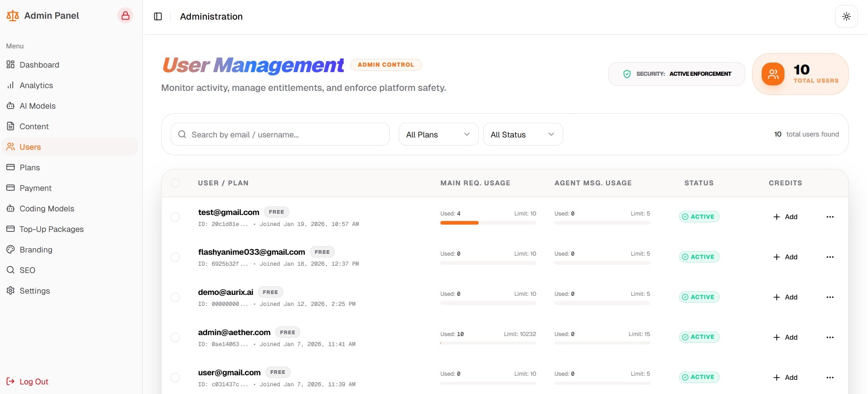Open the Branding menu item

(70, 249)
